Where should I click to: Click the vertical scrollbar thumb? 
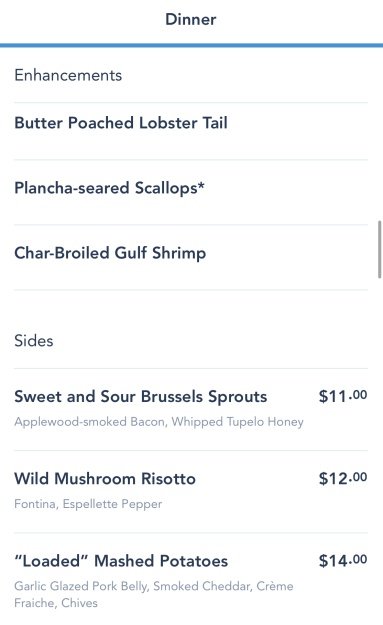pos(380,249)
